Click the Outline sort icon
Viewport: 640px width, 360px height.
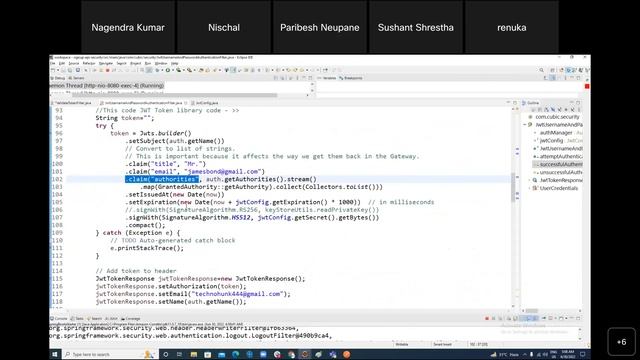pyautogui.click(x=547, y=109)
